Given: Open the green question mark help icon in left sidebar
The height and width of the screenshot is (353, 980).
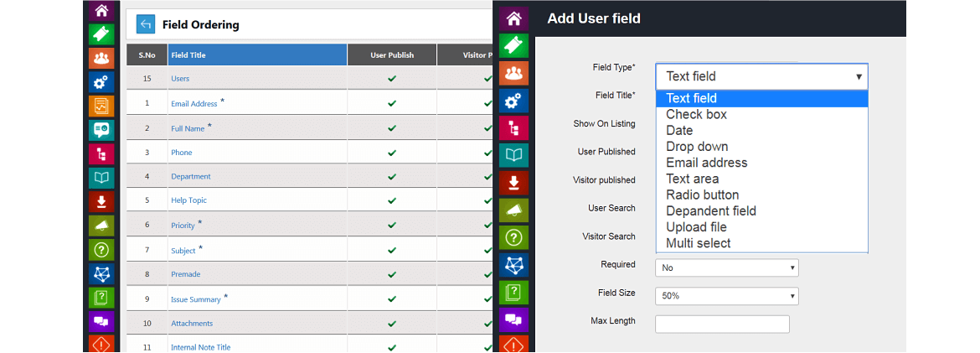Looking at the screenshot, I should pyautogui.click(x=101, y=250).
